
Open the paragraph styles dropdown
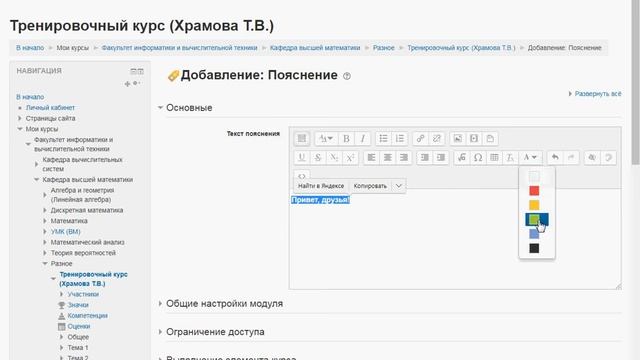pyautogui.click(x=326, y=139)
